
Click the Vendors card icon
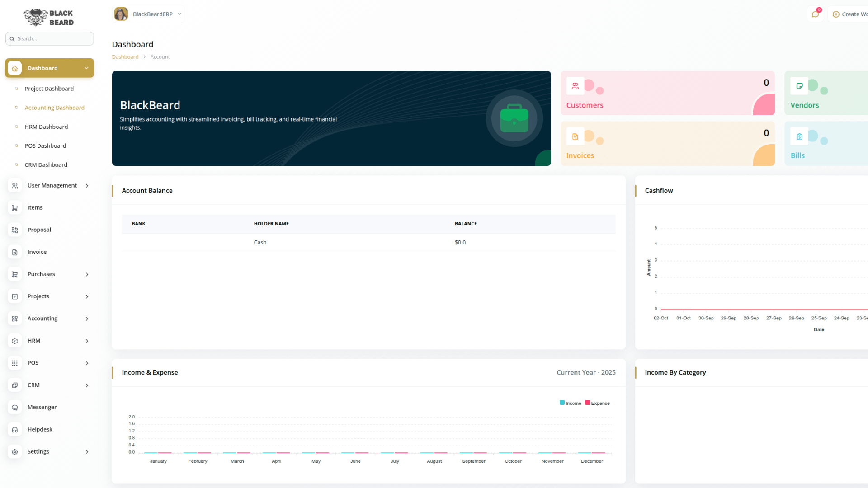coord(799,86)
